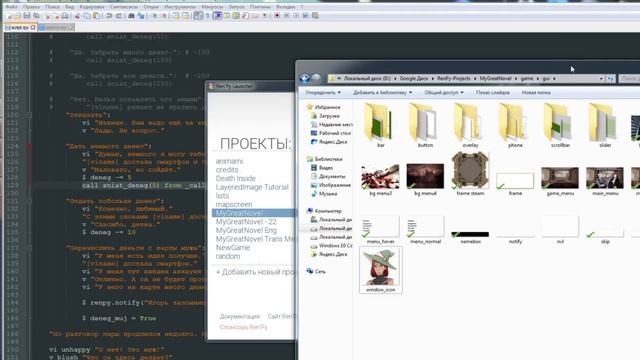
Task: Open address bar history dropdown arrow
Action: click(601, 78)
